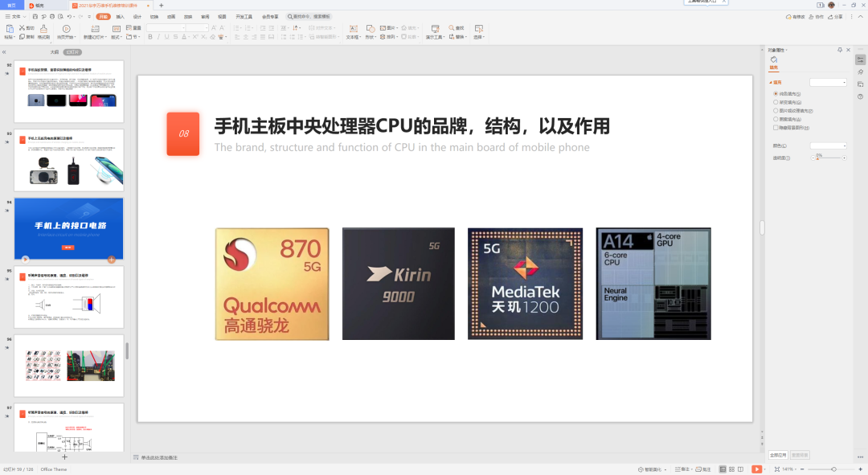Open the Developer Tools ribbon tab
Image resolution: width=868 pixels, height=475 pixels.
244,17
